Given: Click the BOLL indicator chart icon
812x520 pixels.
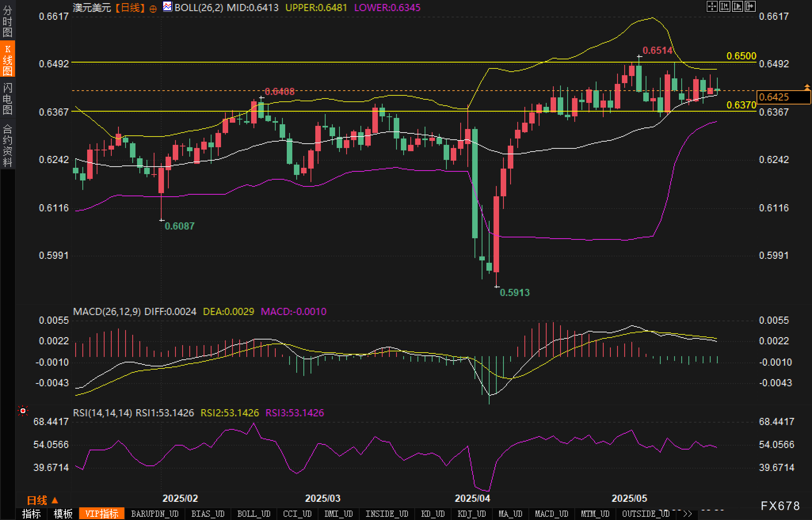Looking at the screenshot, I should [168, 7].
